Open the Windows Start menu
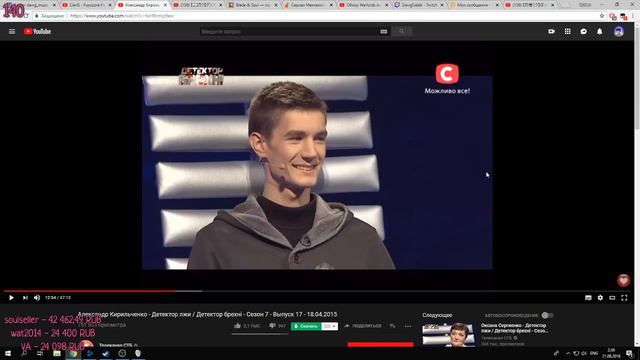 point(8,353)
